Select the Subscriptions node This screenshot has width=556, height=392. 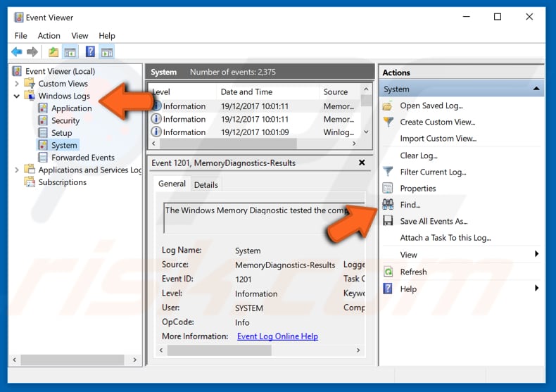coord(62,182)
